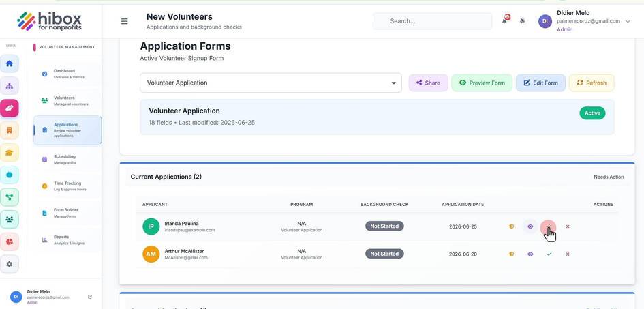Click the Program column header
This screenshot has width=644, height=309.
click(301, 204)
